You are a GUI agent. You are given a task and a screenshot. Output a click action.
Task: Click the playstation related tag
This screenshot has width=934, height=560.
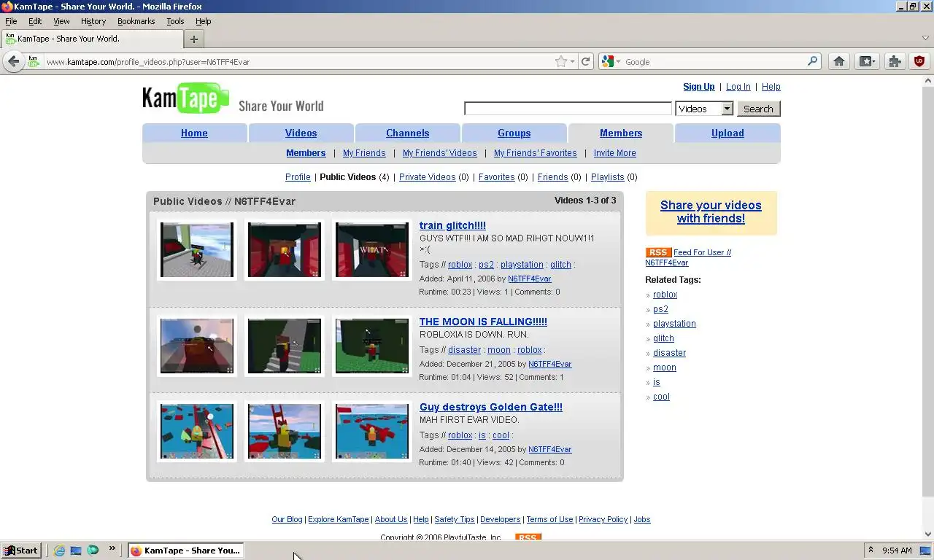click(x=674, y=324)
